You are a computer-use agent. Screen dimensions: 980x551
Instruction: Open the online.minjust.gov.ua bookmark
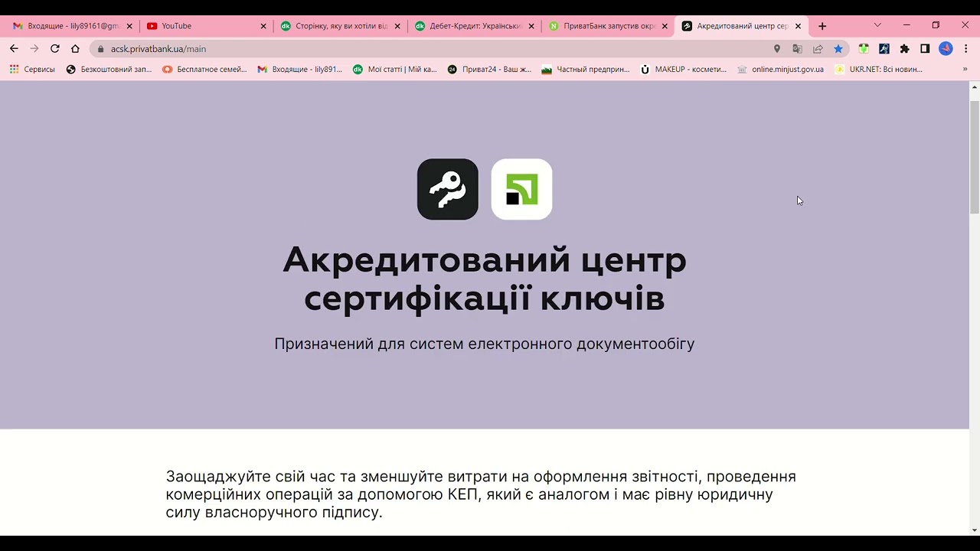coord(781,69)
